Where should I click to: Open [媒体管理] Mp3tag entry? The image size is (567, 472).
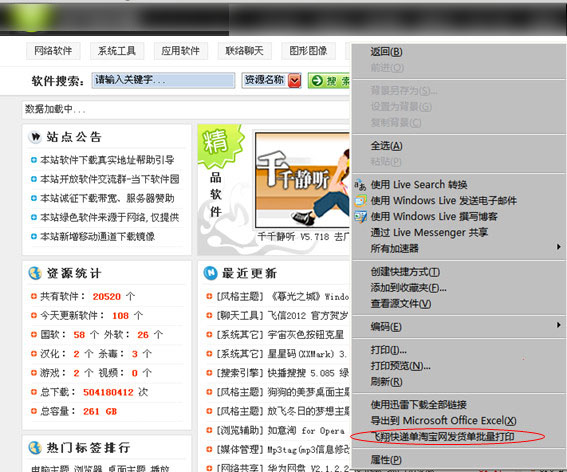click(x=283, y=450)
